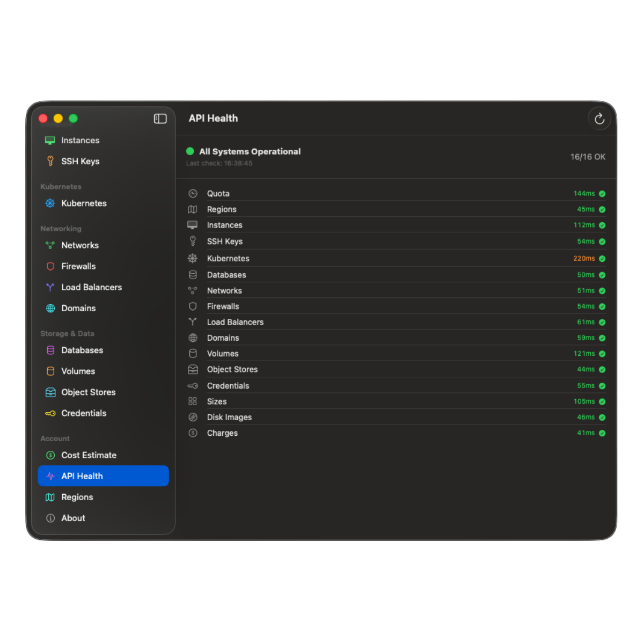This screenshot has height=644, width=644.
Task: Select the Disk Images row label
Action: pos(229,417)
